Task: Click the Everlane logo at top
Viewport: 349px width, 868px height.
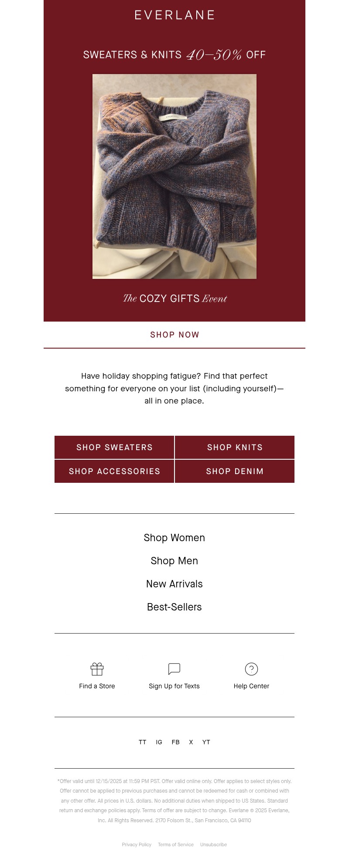Action: coord(174,15)
